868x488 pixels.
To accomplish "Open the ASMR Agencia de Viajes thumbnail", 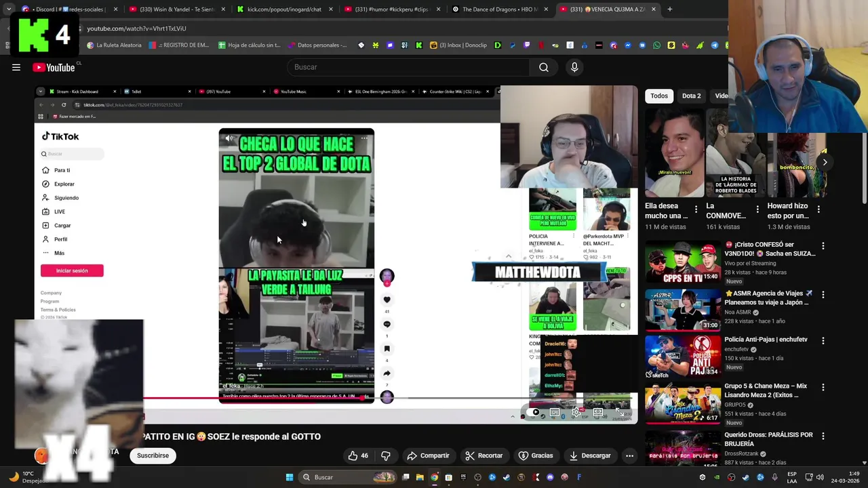I will coord(682,310).
